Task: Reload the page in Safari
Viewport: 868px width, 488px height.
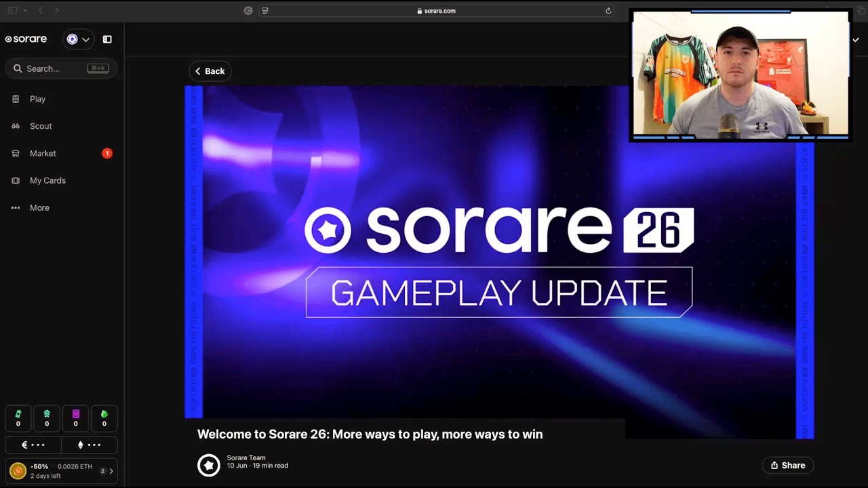Action: [608, 11]
